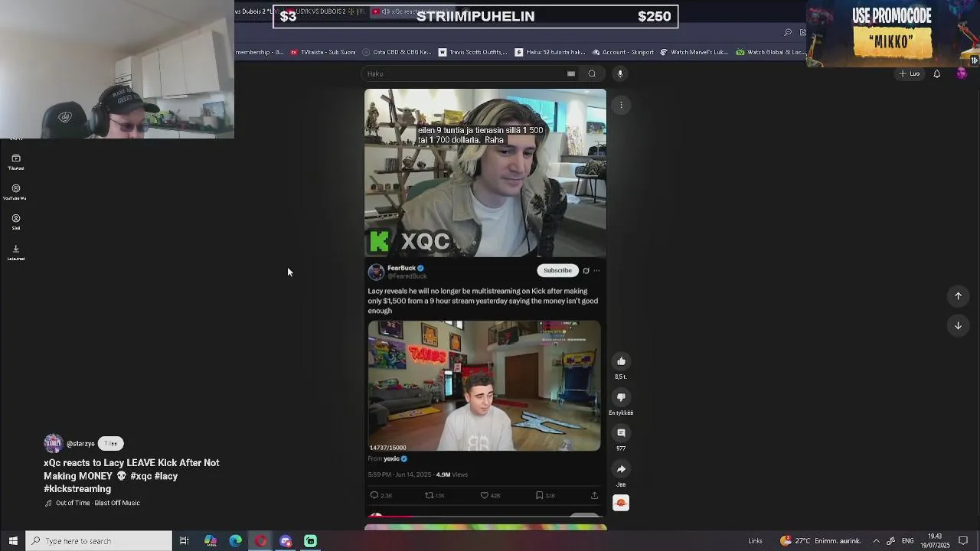
Task: Click the Luo create button
Action: tap(910, 73)
